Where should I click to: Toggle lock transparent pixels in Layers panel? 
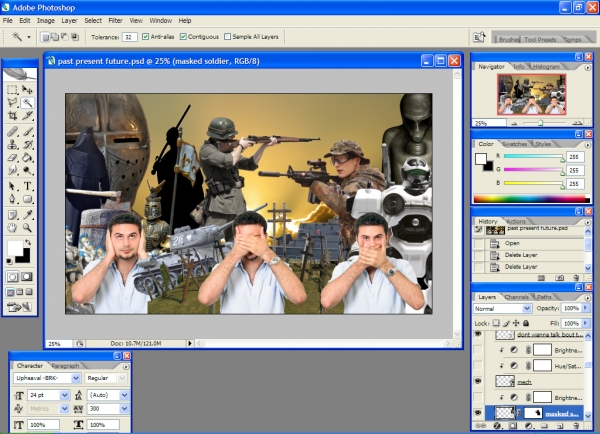click(496, 323)
